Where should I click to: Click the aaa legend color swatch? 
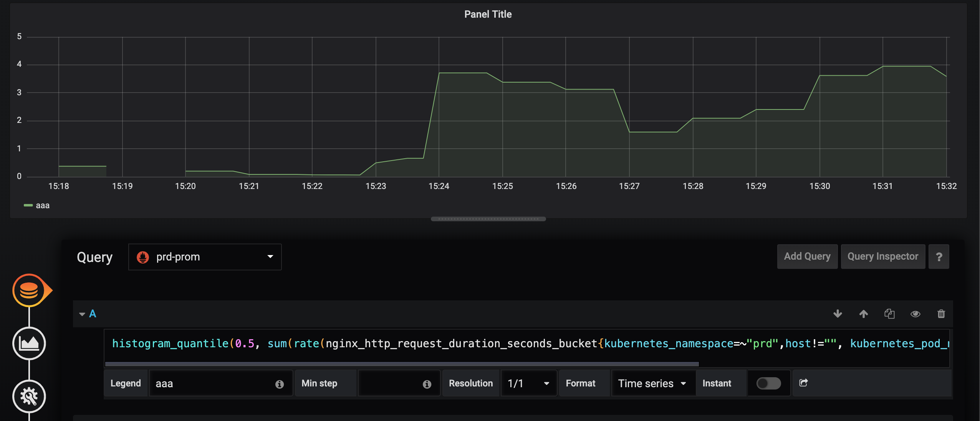(x=28, y=206)
